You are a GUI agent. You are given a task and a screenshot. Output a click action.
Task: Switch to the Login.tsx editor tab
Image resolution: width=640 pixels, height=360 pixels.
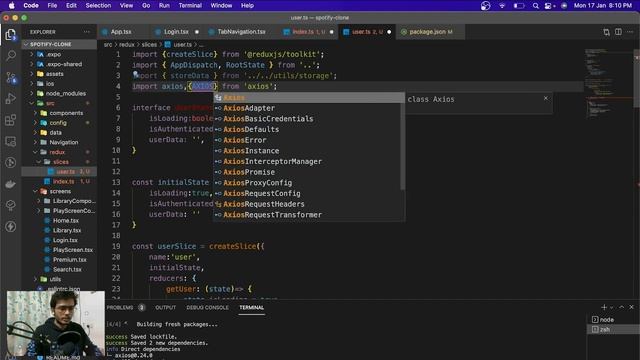tap(176, 32)
